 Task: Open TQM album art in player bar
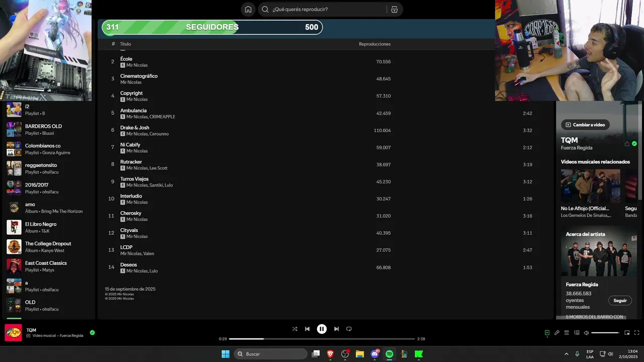click(x=13, y=332)
